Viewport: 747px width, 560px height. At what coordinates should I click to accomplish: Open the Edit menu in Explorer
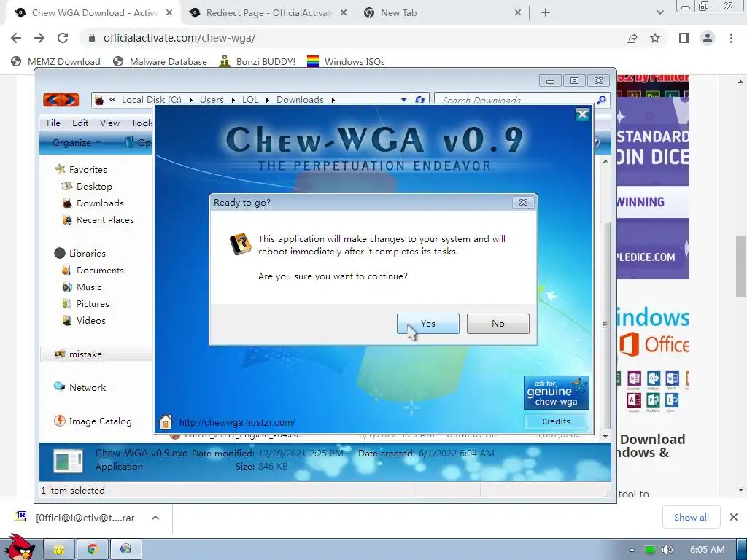[x=80, y=122]
